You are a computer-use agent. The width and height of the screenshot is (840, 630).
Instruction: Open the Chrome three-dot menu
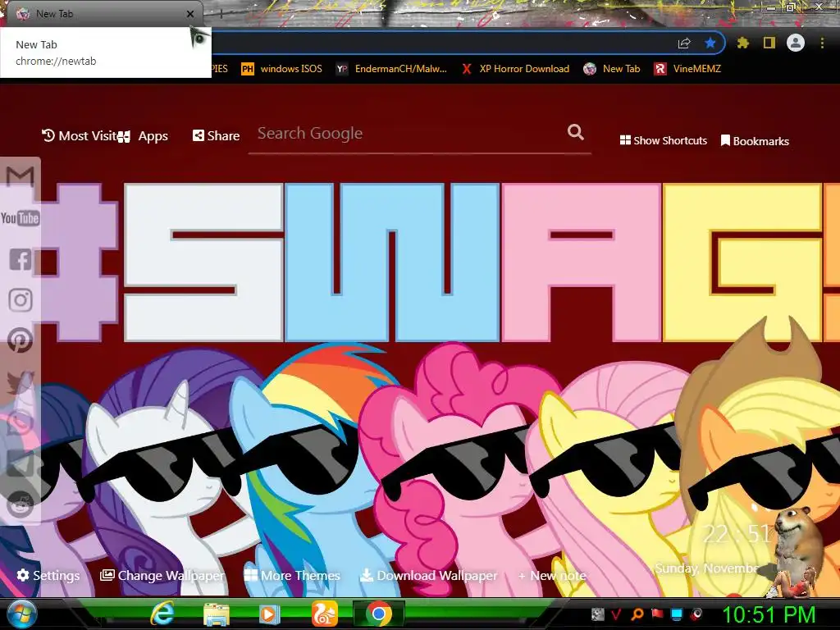822,43
